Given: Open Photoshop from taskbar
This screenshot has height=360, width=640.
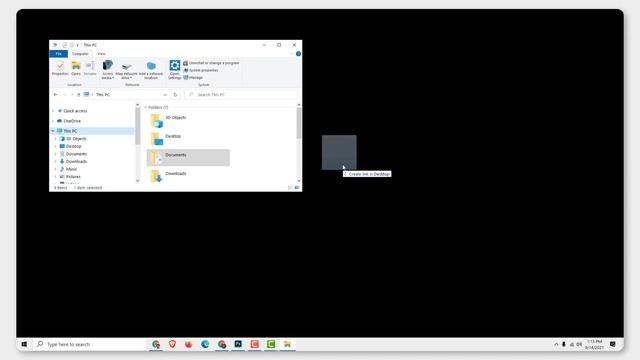Looking at the screenshot, I should tap(238, 344).
